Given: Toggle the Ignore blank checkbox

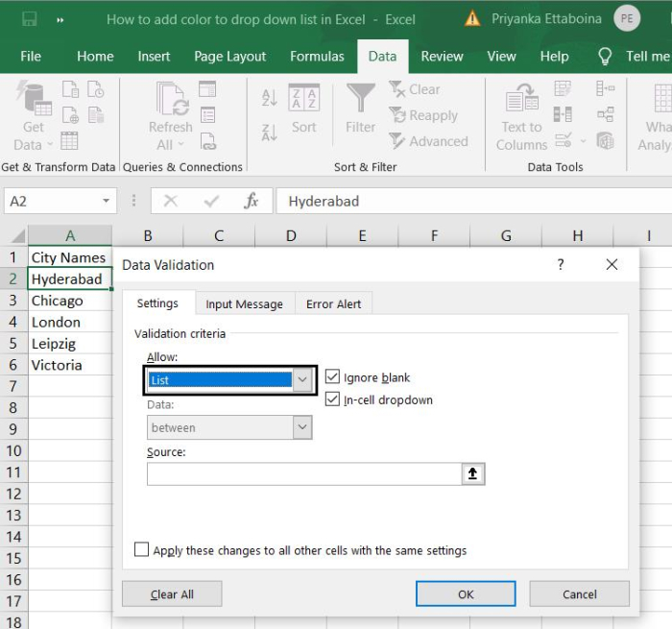Looking at the screenshot, I should (333, 377).
